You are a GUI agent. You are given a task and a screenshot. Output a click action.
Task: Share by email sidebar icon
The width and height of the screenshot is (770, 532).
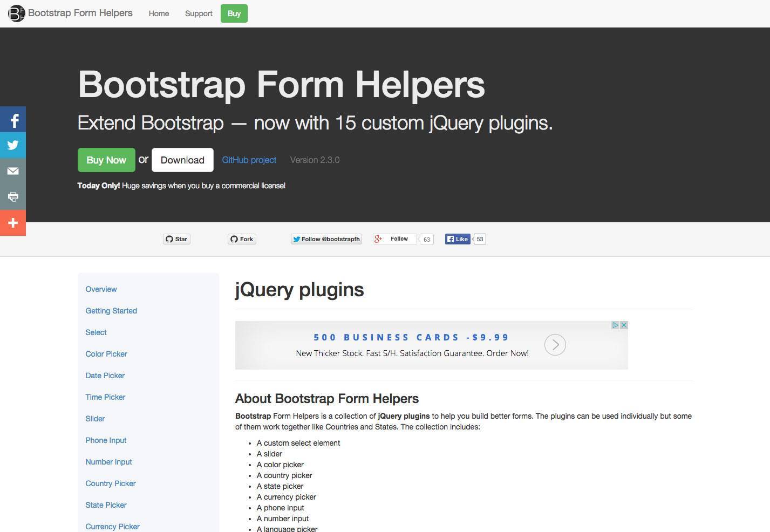coord(13,171)
